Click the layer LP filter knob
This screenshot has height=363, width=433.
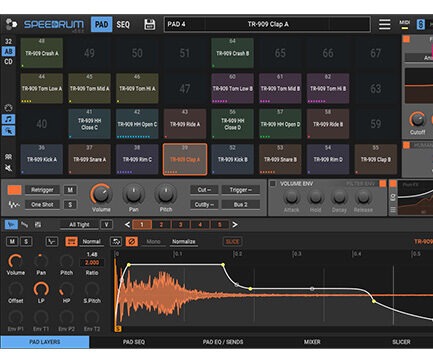point(41,290)
